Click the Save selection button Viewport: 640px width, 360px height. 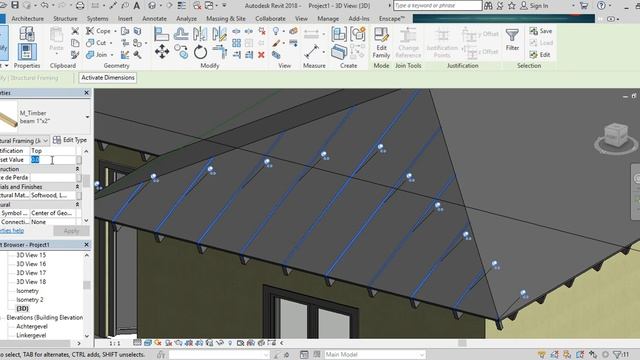541,31
